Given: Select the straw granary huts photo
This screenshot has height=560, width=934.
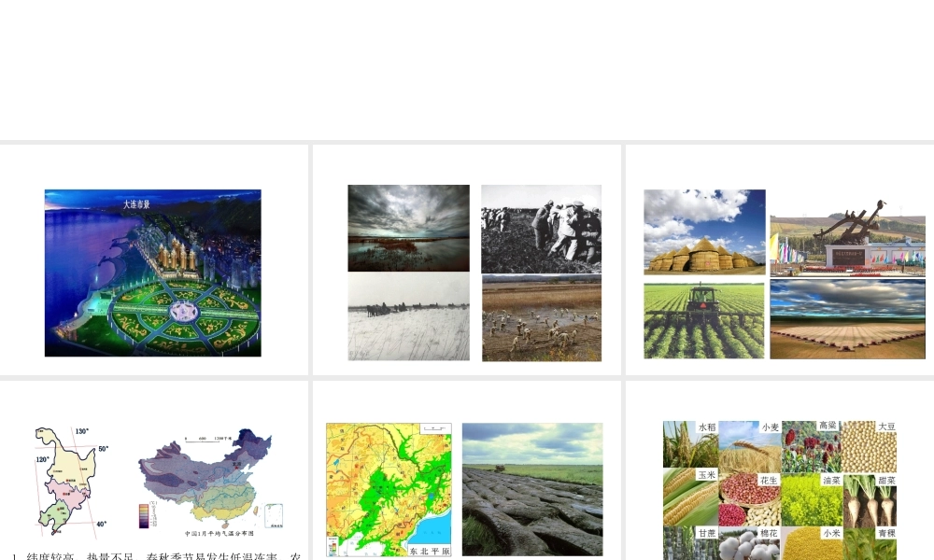Looking at the screenshot, I should coord(704,232).
